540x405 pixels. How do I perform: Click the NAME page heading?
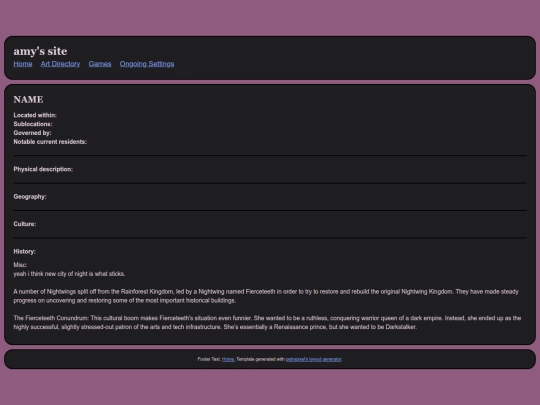pos(28,100)
